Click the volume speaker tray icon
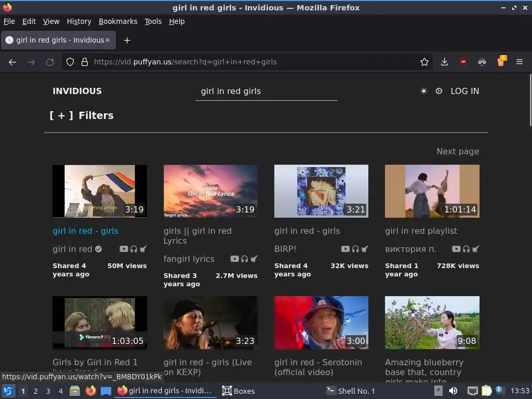The image size is (532, 399). coord(453,391)
